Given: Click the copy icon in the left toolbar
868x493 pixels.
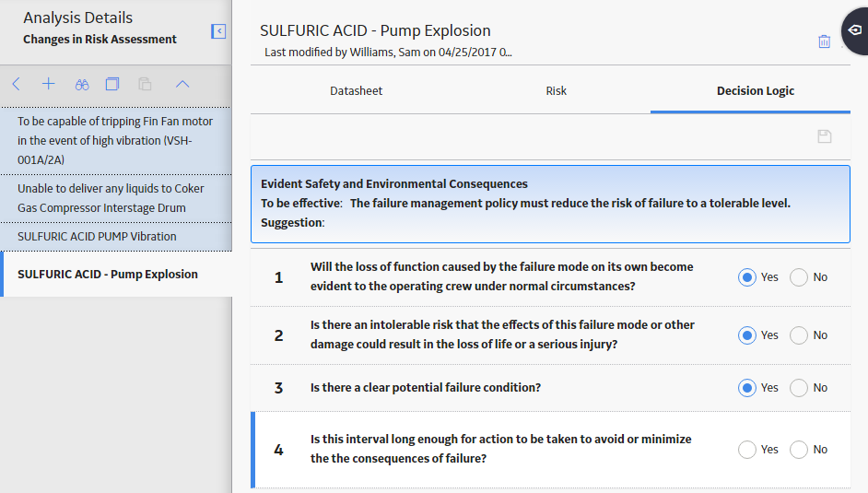Looking at the screenshot, I should click(112, 84).
